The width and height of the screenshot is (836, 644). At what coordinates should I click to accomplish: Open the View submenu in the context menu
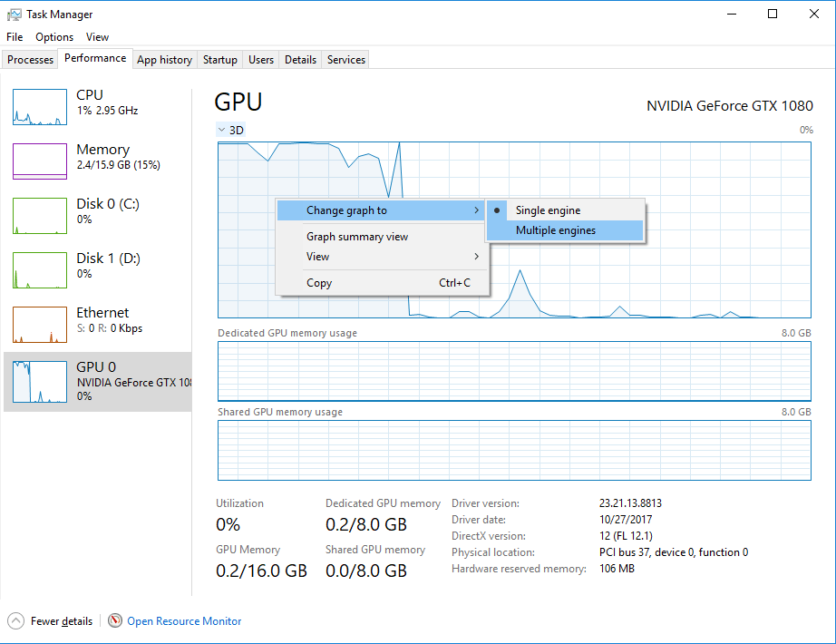tap(317, 257)
